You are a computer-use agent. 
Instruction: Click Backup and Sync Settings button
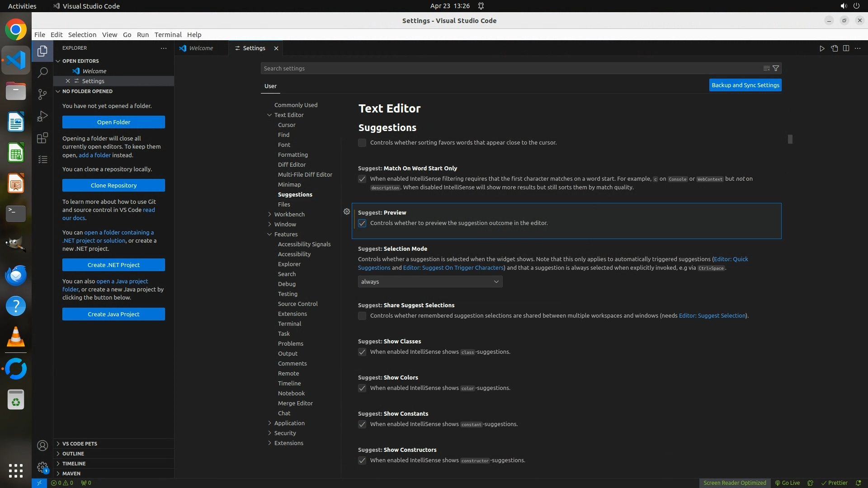tap(745, 85)
